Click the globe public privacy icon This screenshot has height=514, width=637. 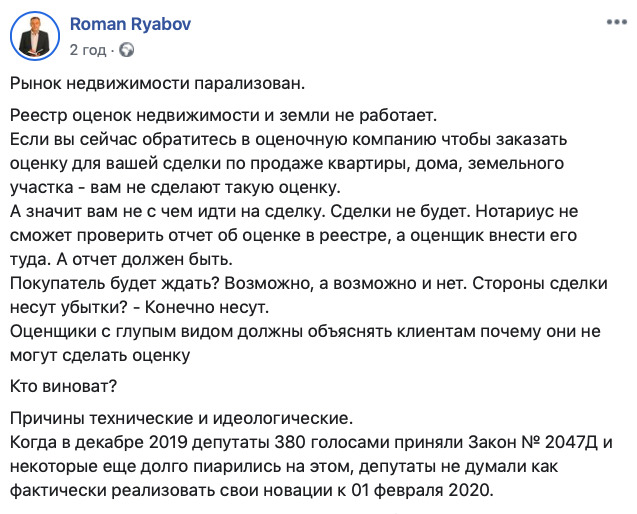(x=127, y=50)
